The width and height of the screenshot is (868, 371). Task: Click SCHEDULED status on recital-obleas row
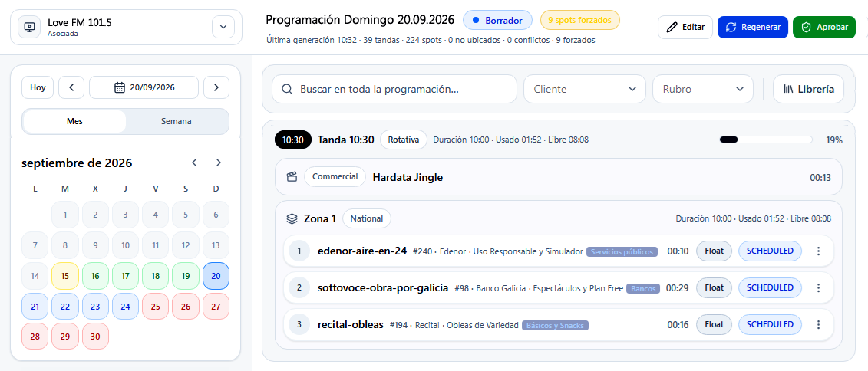(770, 324)
